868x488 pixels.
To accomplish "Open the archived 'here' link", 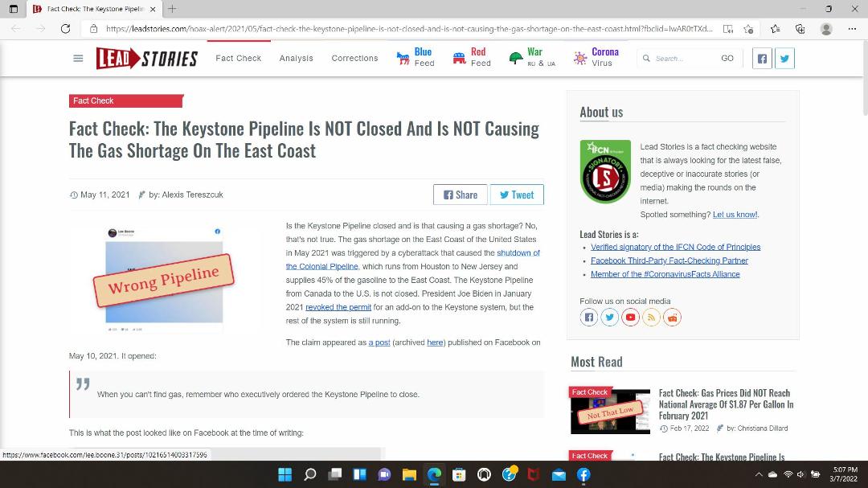I will pyautogui.click(x=435, y=342).
